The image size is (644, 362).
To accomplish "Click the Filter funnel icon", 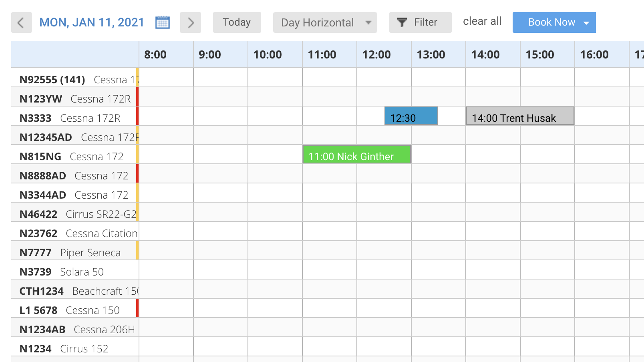I will pyautogui.click(x=402, y=22).
